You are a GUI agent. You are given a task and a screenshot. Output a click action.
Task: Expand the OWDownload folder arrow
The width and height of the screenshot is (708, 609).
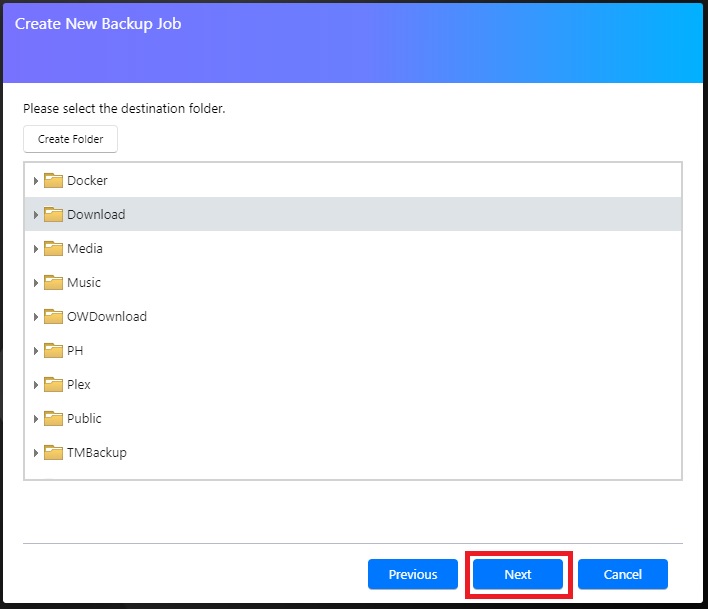point(36,317)
